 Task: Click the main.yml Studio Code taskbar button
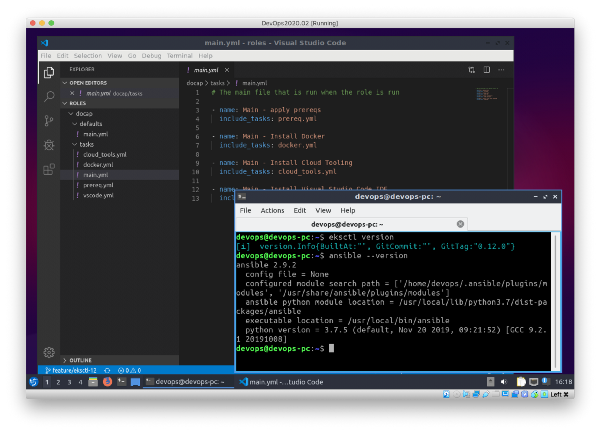point(282,382)
